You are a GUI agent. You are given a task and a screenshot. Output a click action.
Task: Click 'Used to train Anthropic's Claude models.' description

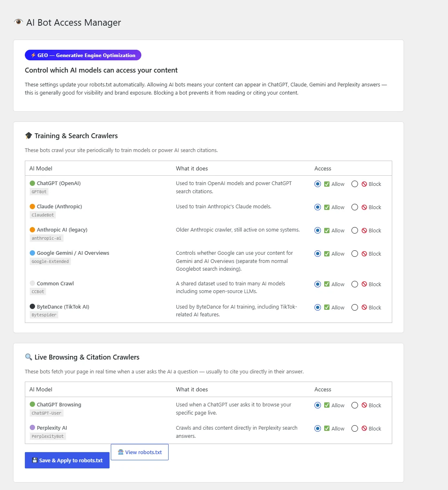pyautogui.click(x=224, y=207)
